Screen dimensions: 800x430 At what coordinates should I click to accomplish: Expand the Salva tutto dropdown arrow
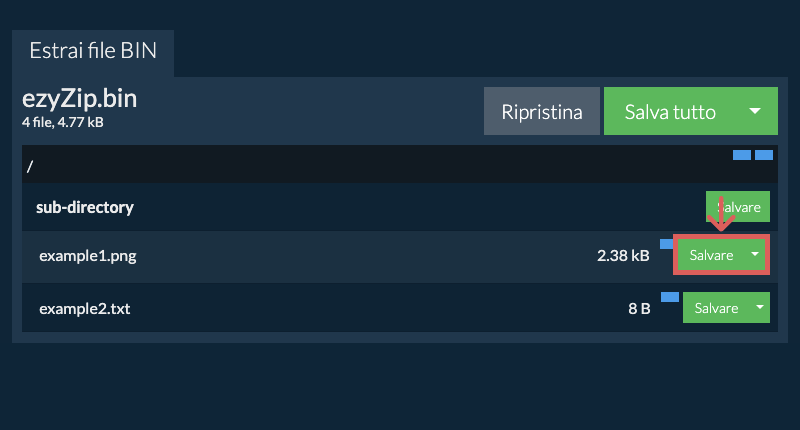point(756,111)
